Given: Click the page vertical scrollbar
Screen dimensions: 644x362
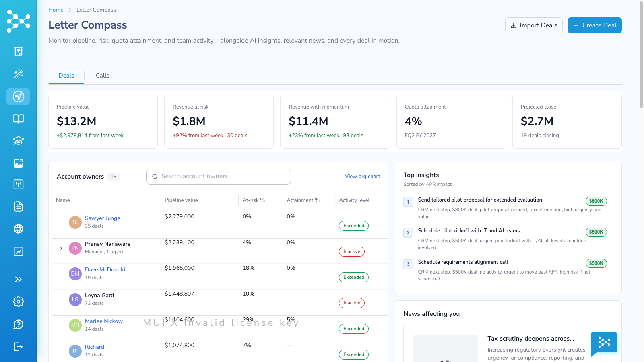Looking at the screenshot, I should (x=641, y=54).
